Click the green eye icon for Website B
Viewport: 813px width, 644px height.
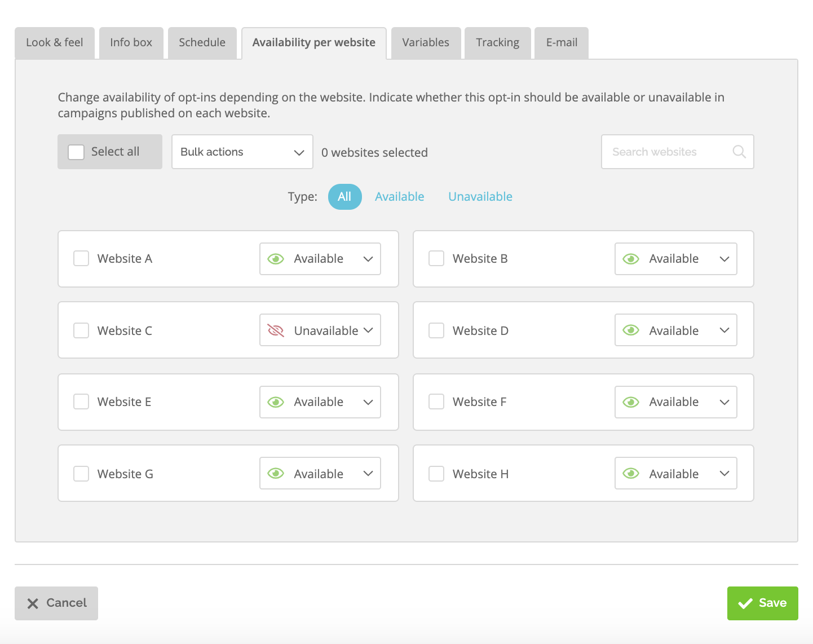click(631, 259)
